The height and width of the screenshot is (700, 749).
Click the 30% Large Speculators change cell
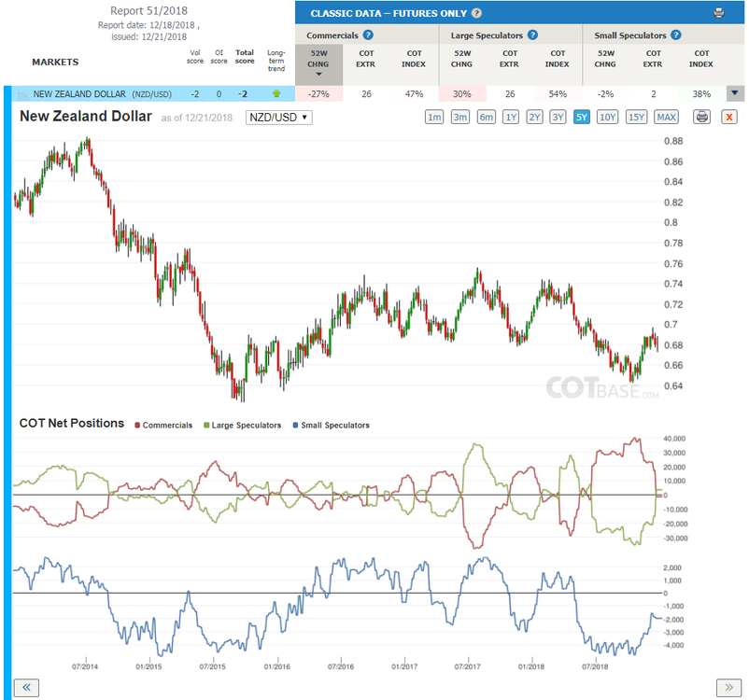(462, 93)
